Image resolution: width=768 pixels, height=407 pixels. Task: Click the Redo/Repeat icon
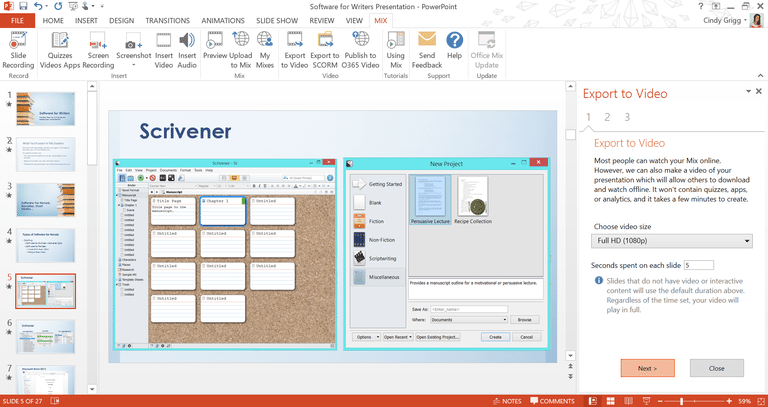[58, 6]
